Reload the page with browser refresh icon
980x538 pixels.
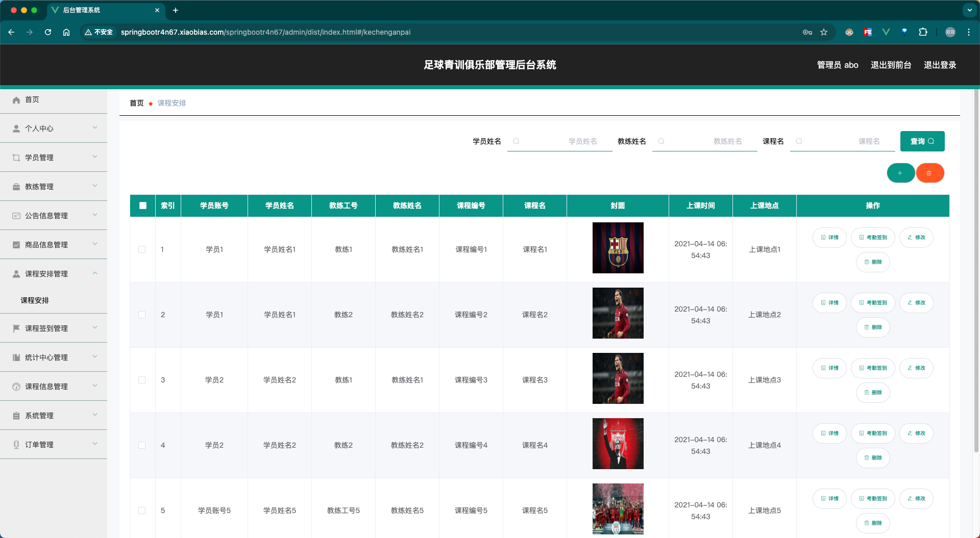[x=48, y=32]
